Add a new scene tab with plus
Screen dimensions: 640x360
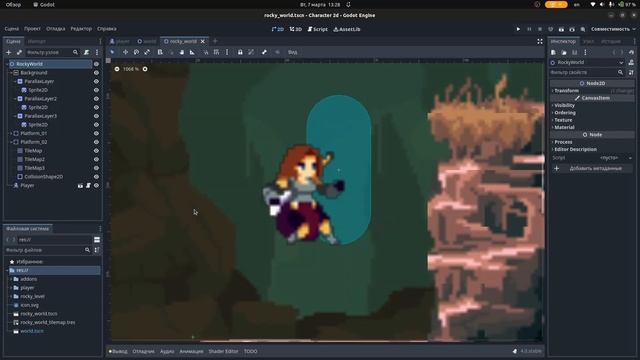[x=215, y=41]
